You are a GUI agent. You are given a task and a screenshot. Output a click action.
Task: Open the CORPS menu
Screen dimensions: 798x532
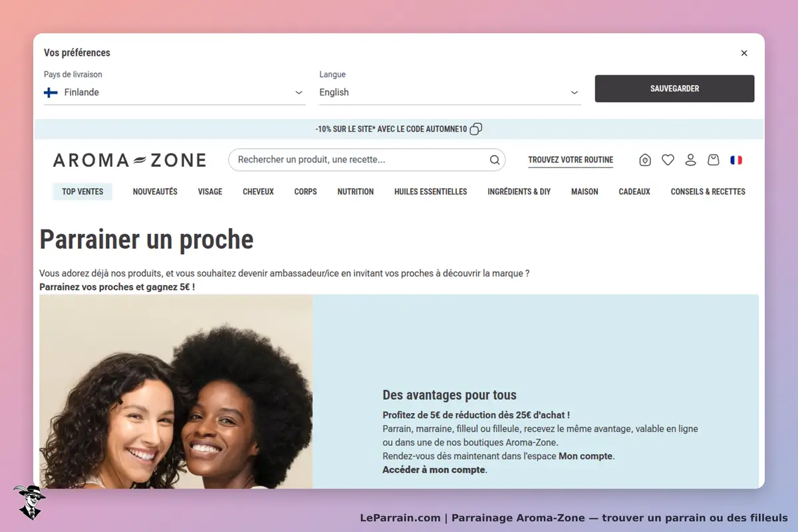tap(305, 192)
